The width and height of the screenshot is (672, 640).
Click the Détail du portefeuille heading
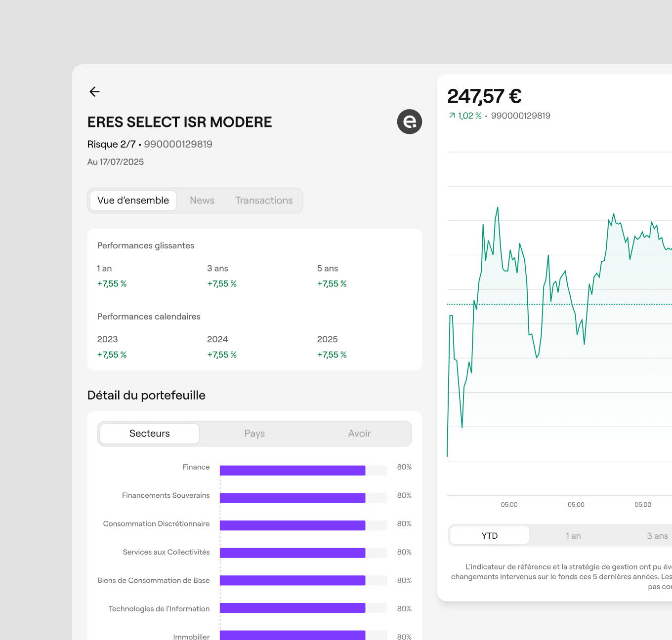146,395
